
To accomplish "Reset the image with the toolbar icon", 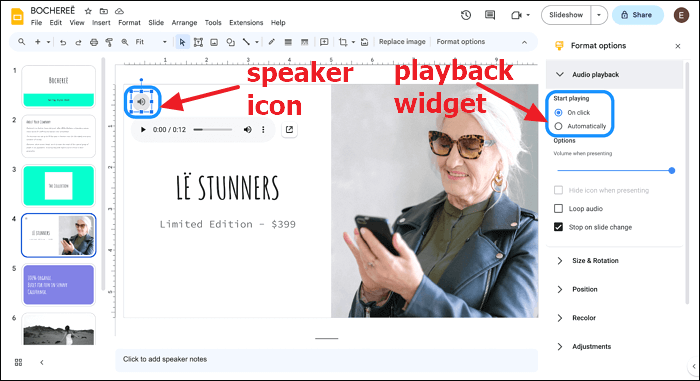I will [364, 42].
